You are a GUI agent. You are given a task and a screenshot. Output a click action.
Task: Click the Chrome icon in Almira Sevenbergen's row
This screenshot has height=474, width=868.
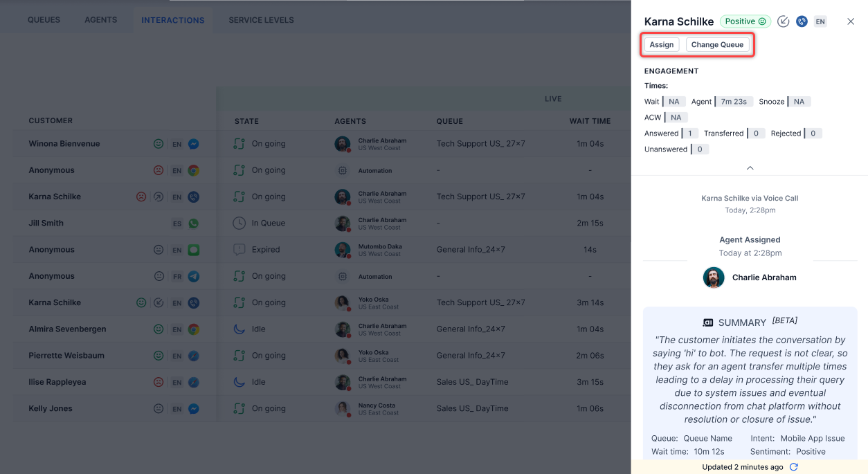(x=194, y=329)
